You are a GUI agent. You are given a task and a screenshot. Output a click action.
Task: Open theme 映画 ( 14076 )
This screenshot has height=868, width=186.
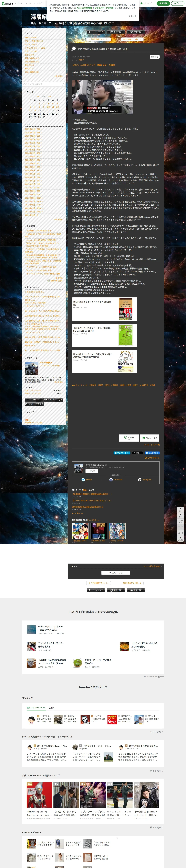(31, 37)
